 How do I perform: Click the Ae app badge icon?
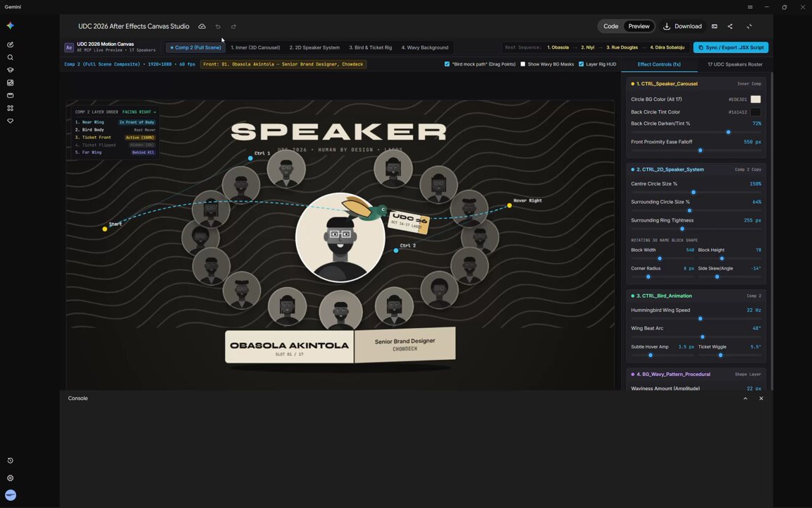point(69,47)
